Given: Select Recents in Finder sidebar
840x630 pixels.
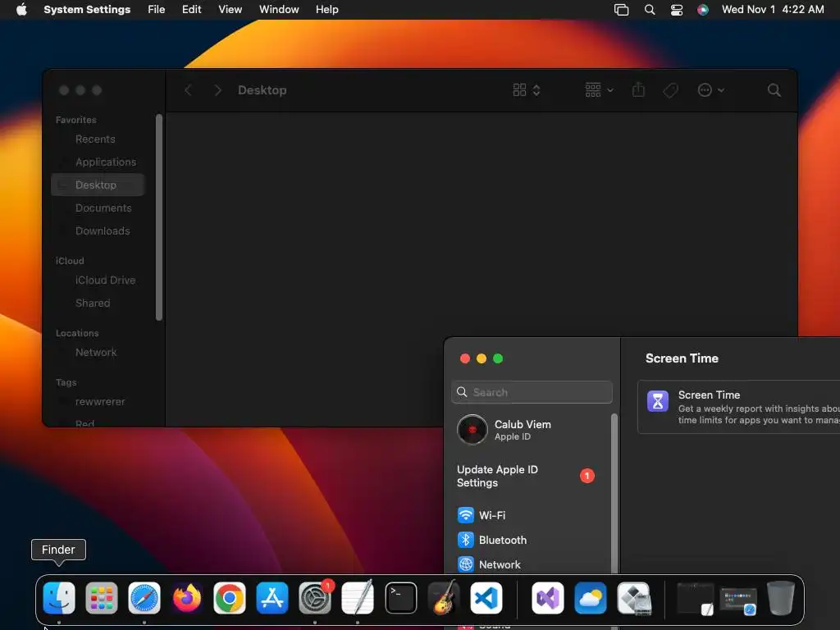Looking at the screenshot, I should coord(98,139).
